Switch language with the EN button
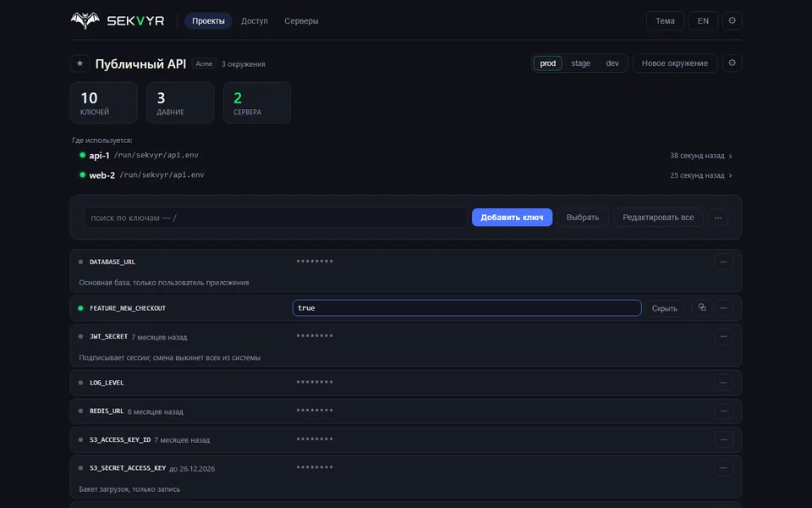This screenshot has width=812, height=508. tap(703, 20)
